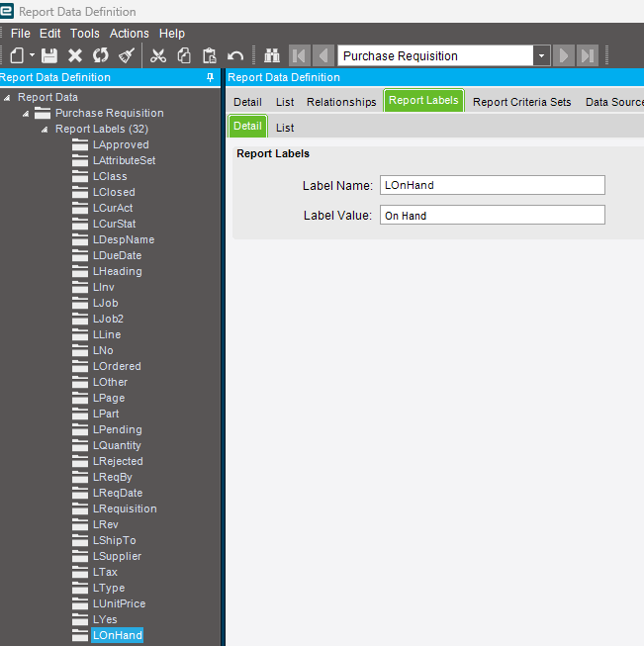
Task: Go to first record navigation button
Action: [x=300, y=55]
